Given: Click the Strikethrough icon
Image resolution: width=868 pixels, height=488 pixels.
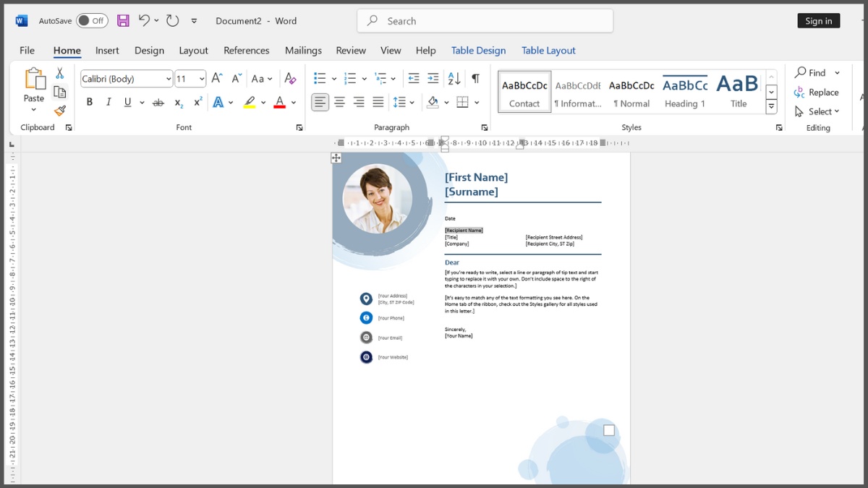Looking at the screenshot, I should coord(158,101).
